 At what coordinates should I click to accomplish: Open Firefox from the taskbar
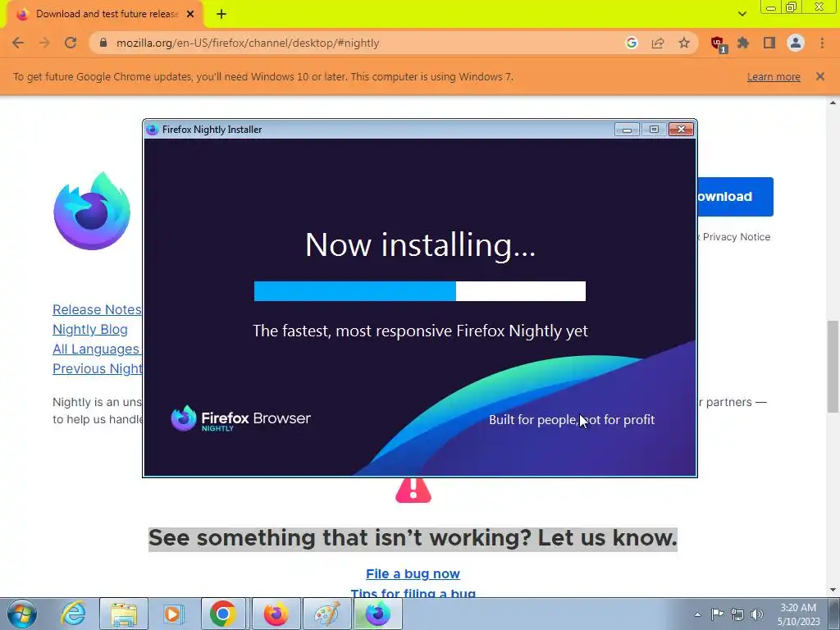pyautogui.click(x=276, y=614)
